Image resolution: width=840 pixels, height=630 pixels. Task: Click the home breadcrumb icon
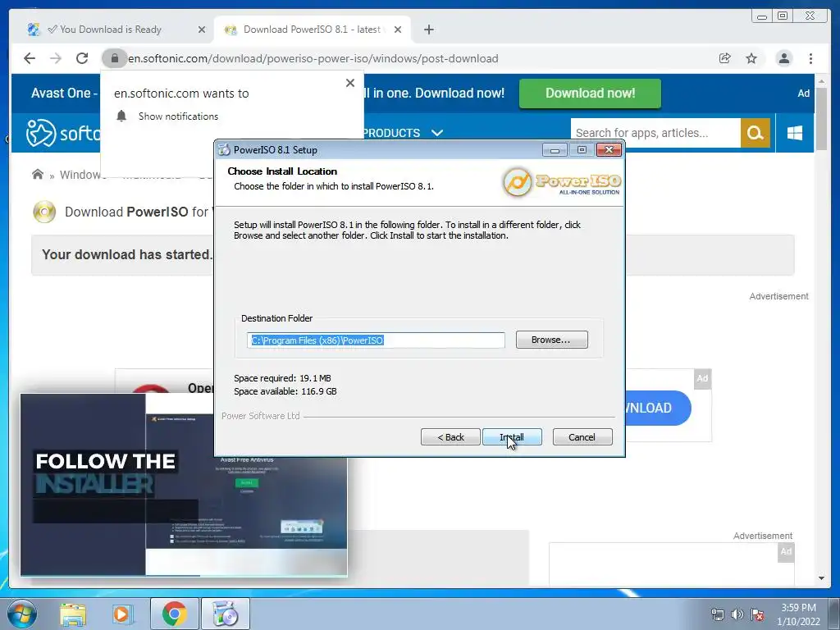[38, 174]
